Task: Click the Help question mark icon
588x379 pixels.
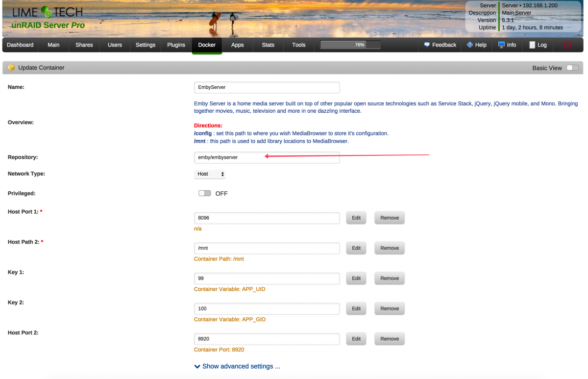Action: [470, 45]
